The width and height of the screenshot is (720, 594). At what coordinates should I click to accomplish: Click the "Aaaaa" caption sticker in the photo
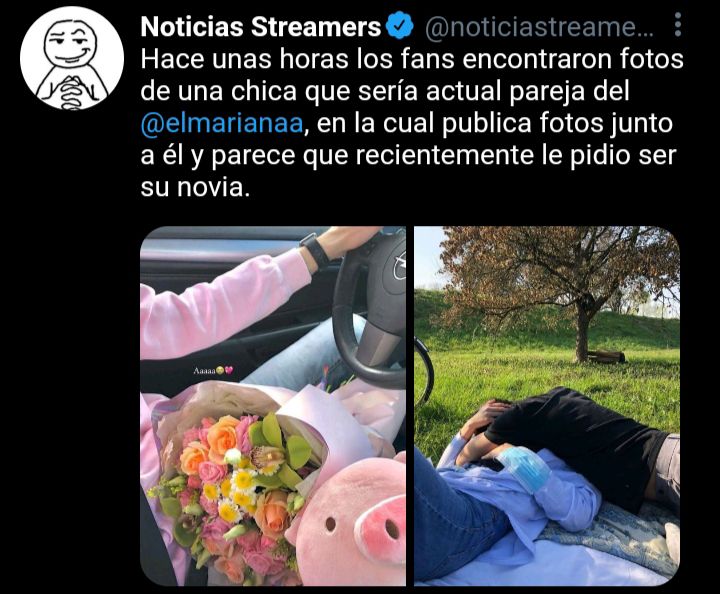click(x=214, y=370)
